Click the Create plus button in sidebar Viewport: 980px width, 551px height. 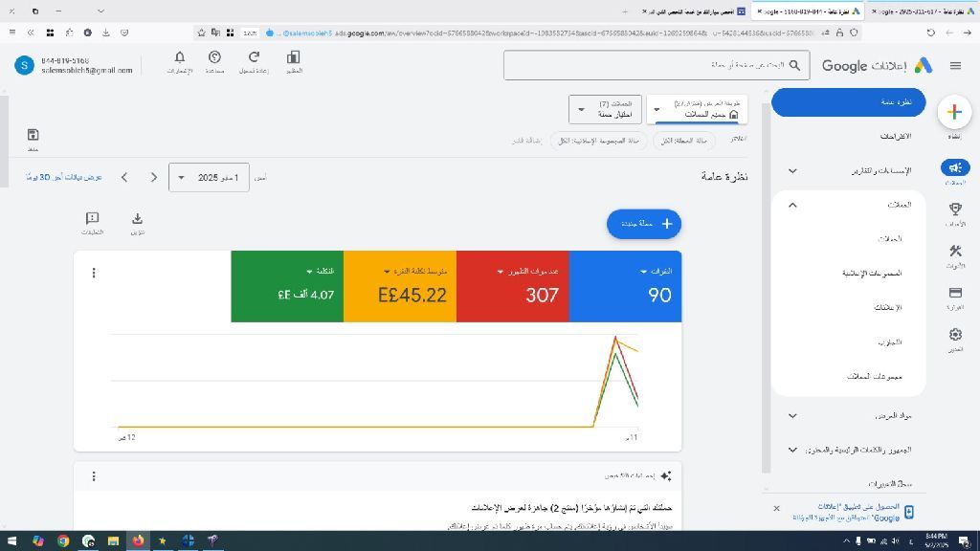click(954, 112)
